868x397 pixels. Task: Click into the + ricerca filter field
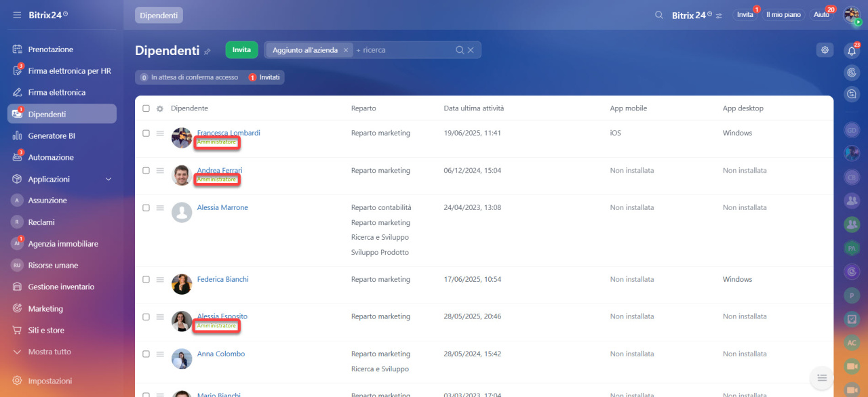(403, 50)
